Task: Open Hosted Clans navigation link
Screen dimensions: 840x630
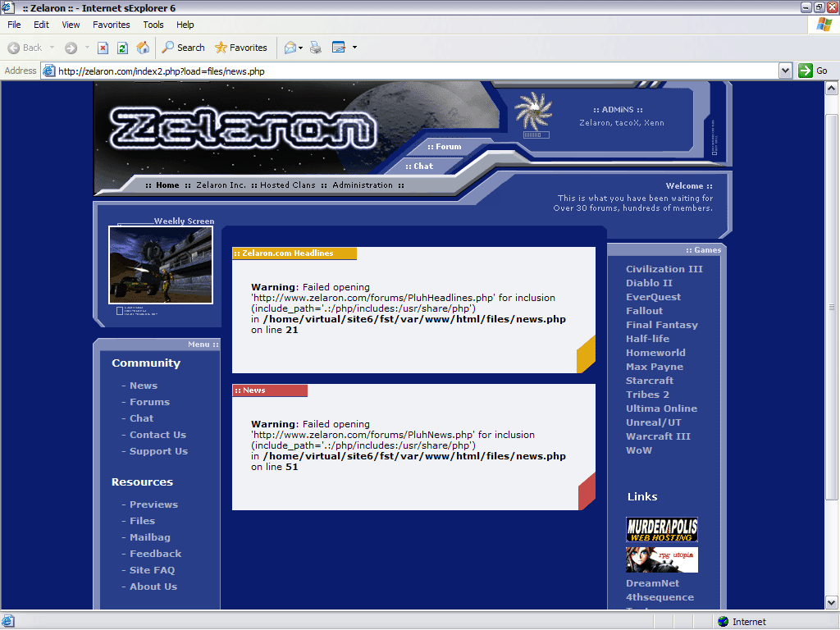Action: point(288,185)
